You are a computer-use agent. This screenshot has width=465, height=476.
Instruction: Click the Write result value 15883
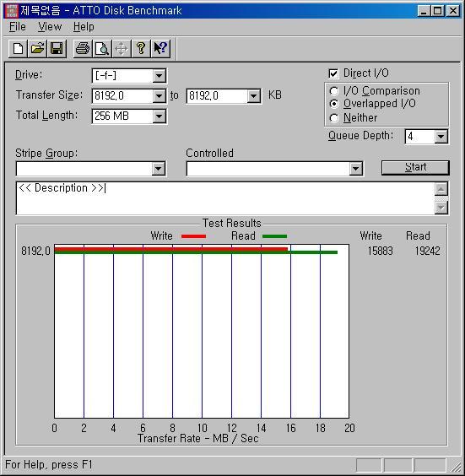[x=381, y=251]
